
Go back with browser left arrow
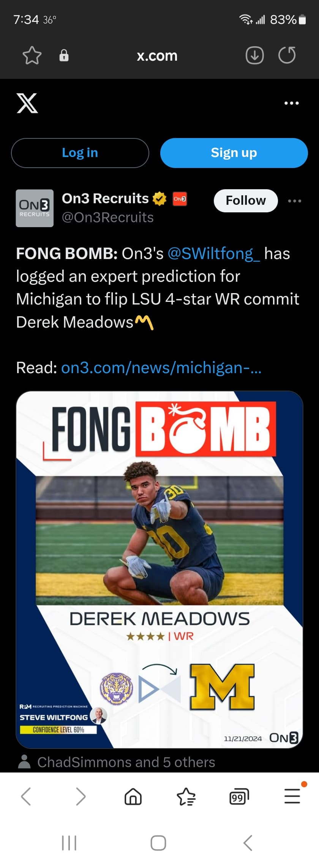pos(26,796)
